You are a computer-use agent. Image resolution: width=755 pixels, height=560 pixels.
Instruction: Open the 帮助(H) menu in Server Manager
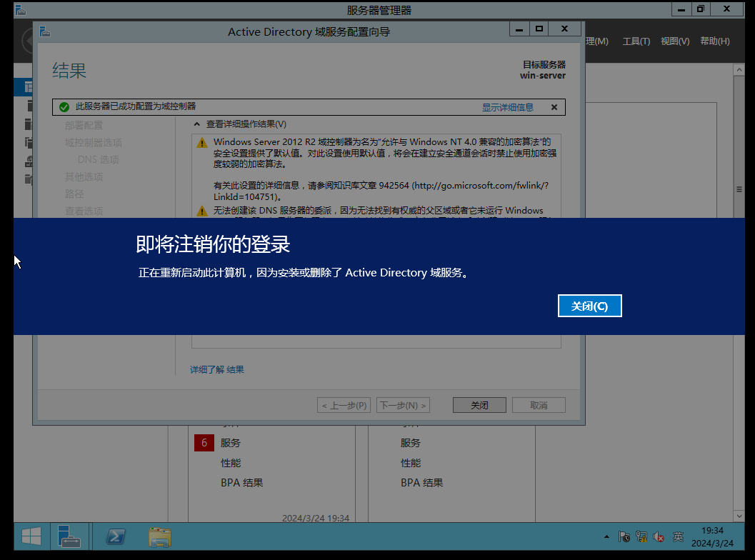(x=714, y=41)
